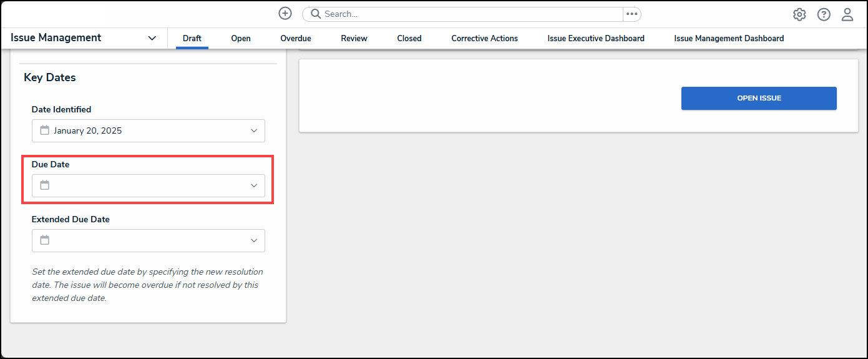Click the Extended Due Date label
Image resolution: width=868 pixels, height=359 pixels.
71,219
